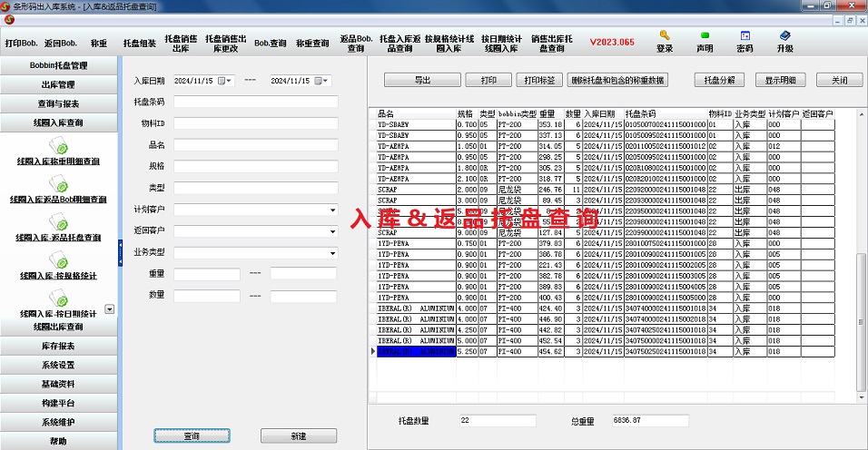Open the 声明 statement icon
This screenshot has height=450, width=868.
point(705,36)
